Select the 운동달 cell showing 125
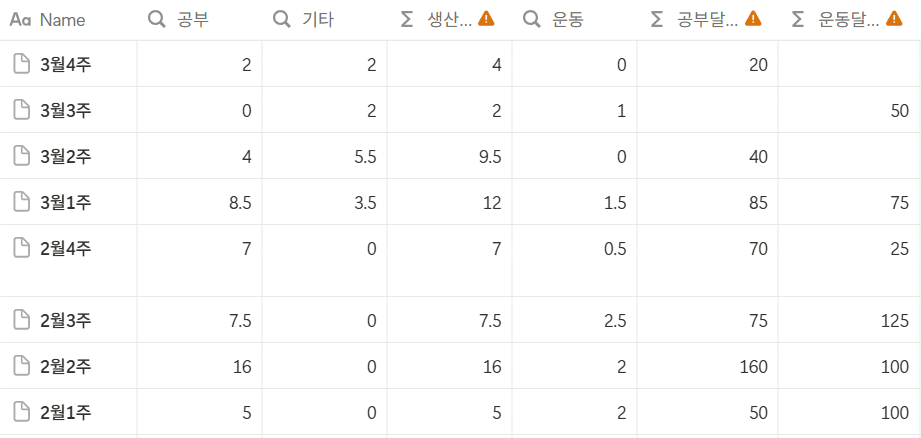921x438 pixels. [849, 321]
